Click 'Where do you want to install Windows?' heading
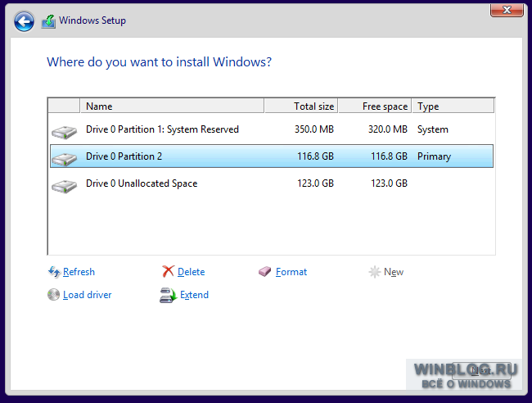Screen dimensions: 532x403 pos(159,62)
